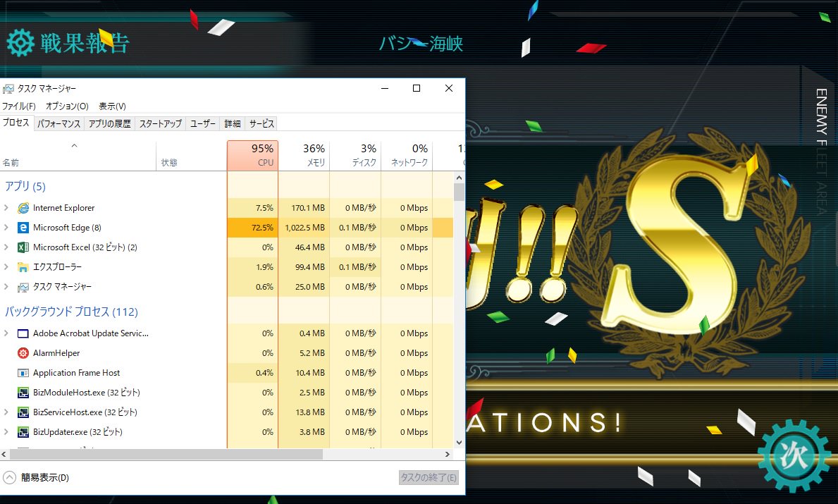The image size is (838, 504).
Task: Open the オプション(O) menu
Action: pyautogui.click(x=67, y=106)
